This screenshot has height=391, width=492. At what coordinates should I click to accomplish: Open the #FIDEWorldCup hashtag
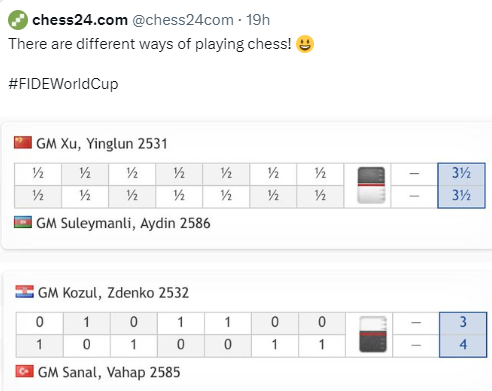(63, 84)
